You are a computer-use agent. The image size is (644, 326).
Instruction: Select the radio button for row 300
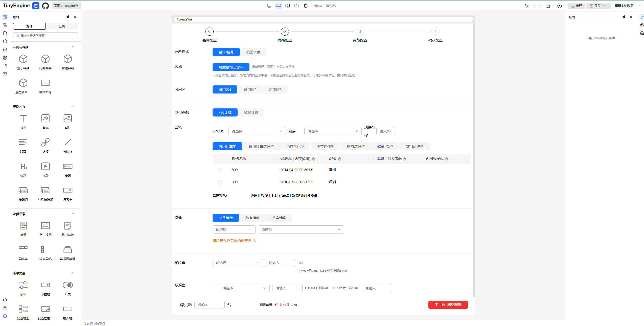(220, 182)
